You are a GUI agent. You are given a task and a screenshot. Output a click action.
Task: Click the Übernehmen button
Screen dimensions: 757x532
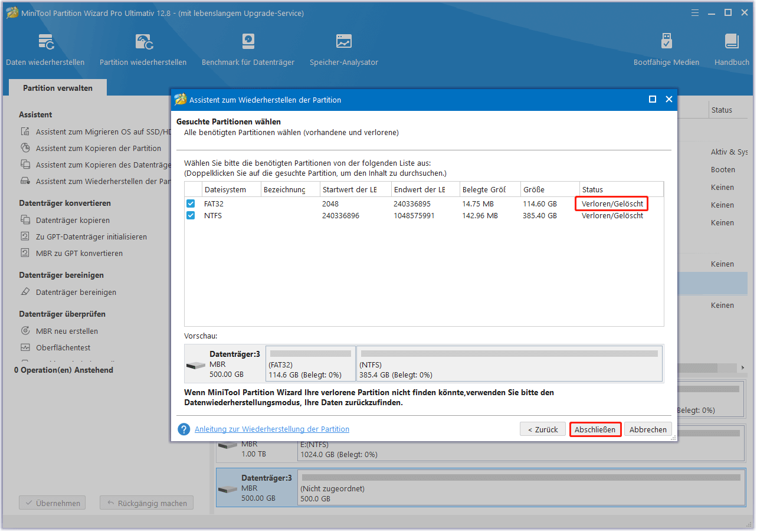tap(53, 503)
